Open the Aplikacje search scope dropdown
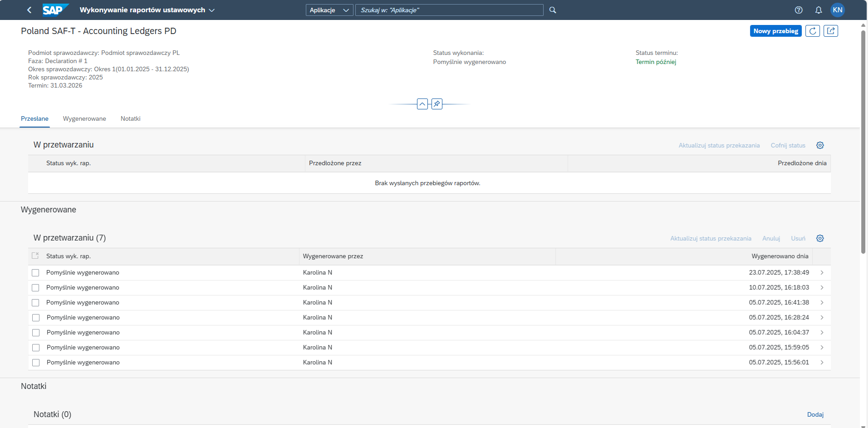 tap(329, 10)
